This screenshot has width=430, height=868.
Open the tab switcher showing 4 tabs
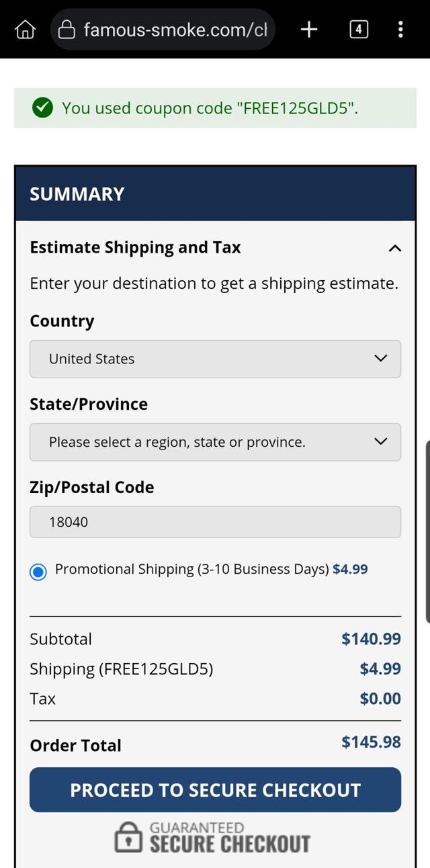359,30
